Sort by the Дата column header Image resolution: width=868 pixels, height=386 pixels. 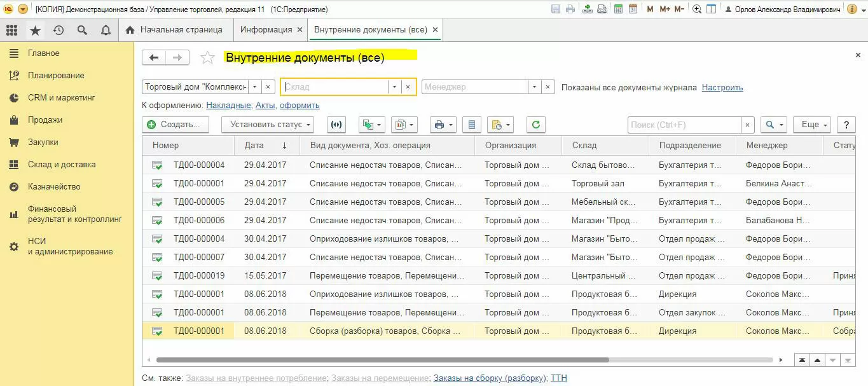[266, 146]
